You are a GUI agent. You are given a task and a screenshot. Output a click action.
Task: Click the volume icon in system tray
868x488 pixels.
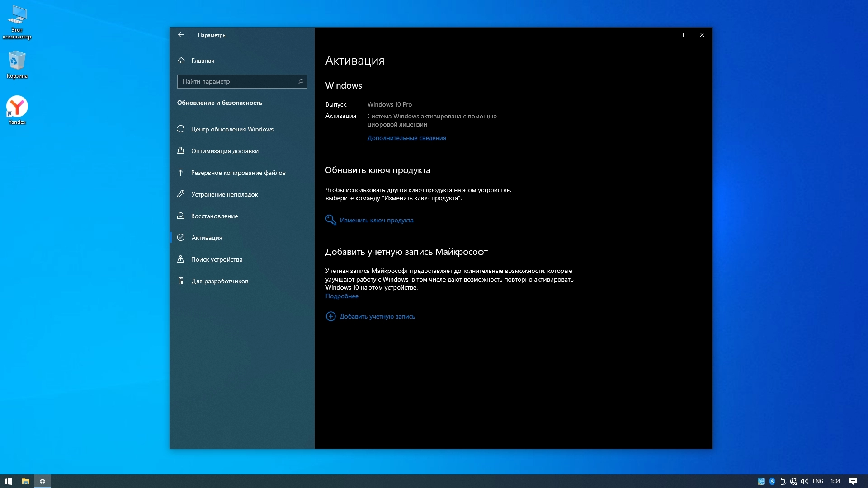[x=805, y=481]
